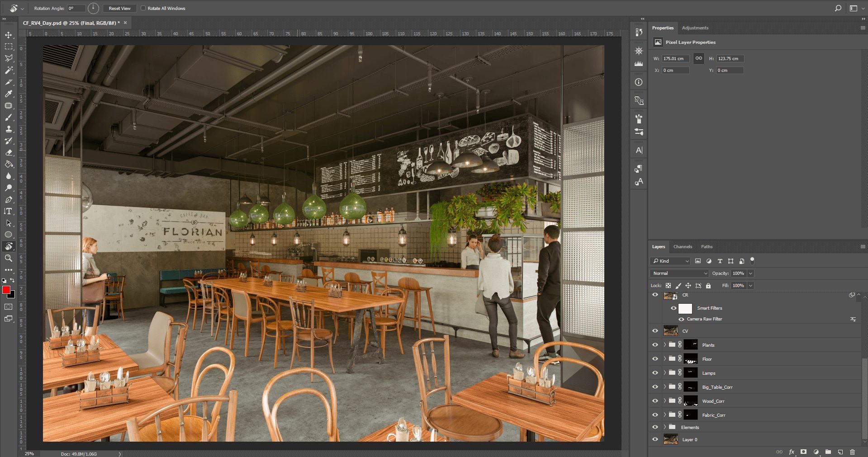
Task: Expand the Elements group
Action: tap(665, 427)
